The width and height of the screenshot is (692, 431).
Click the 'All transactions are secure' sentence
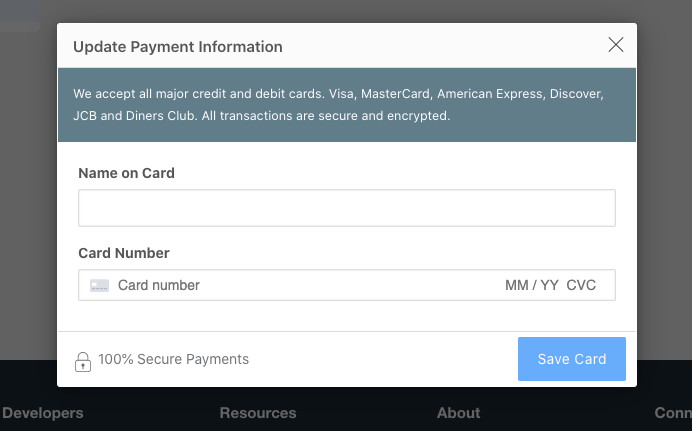tap(326, 116)
